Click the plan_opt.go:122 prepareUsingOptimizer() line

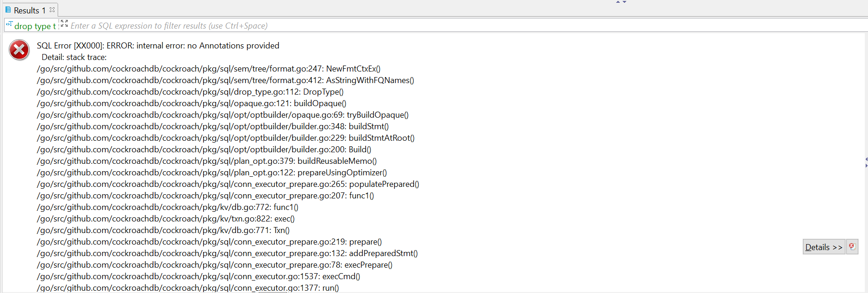pyautogui.click(x=212, y=173)
